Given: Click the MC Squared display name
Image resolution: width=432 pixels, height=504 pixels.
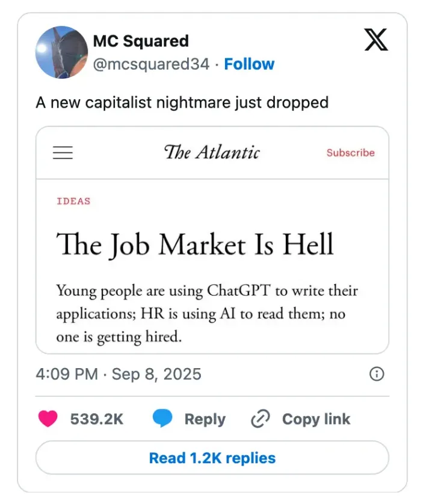Looking at the screenshot, I should [x=141, y=41].
